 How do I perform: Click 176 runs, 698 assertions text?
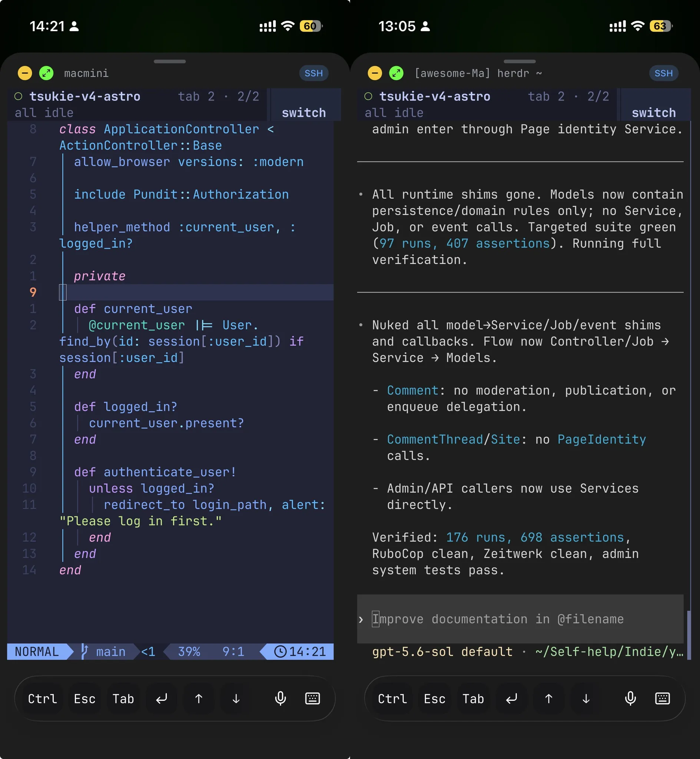[535, 537]
